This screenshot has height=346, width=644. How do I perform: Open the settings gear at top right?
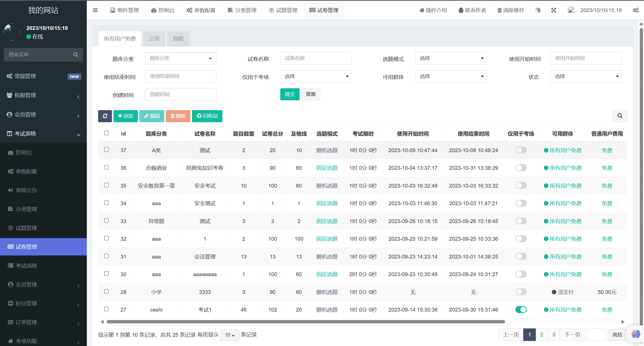[x=636, y=10]
